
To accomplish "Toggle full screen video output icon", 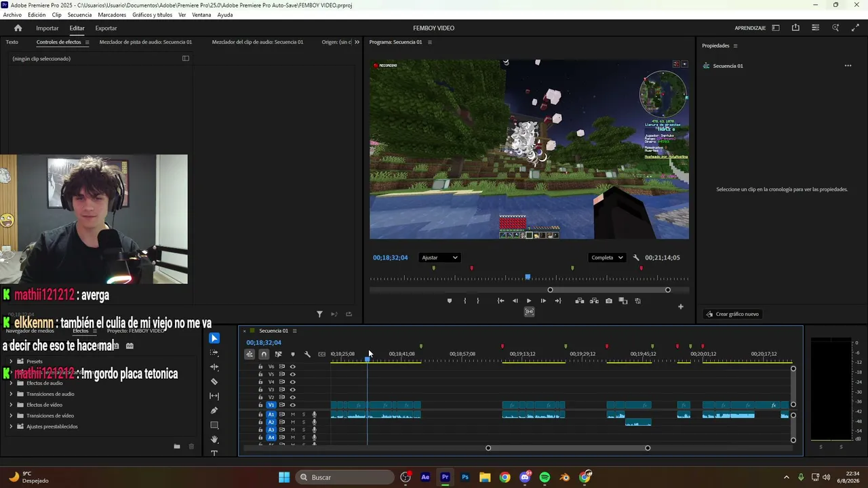I will tap(855, 28).
